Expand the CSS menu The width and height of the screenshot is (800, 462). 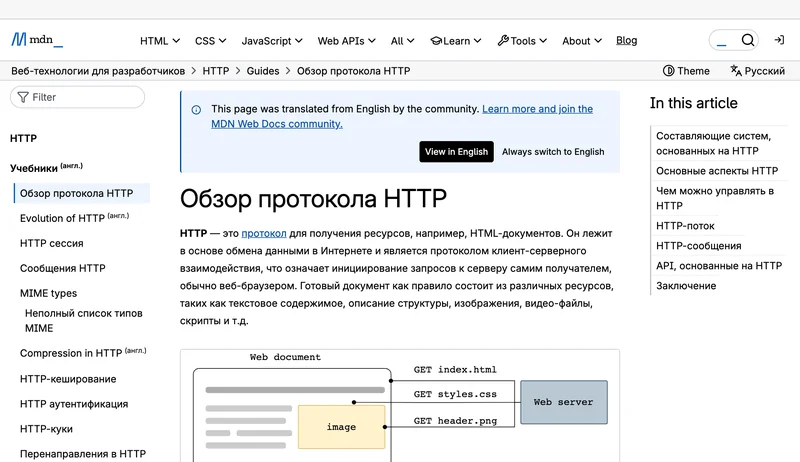click(210, 41)
